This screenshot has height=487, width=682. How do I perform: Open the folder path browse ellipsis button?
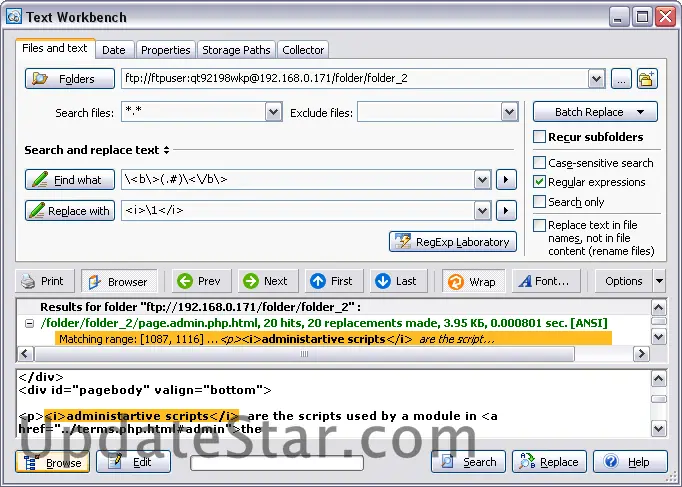coord(621,79)
